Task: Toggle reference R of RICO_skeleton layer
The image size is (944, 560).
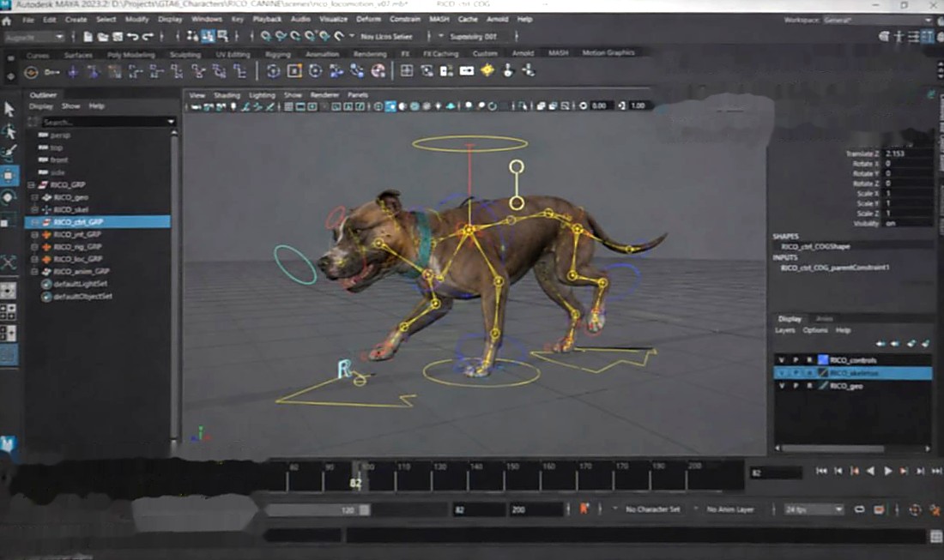Action: (810, 373)
